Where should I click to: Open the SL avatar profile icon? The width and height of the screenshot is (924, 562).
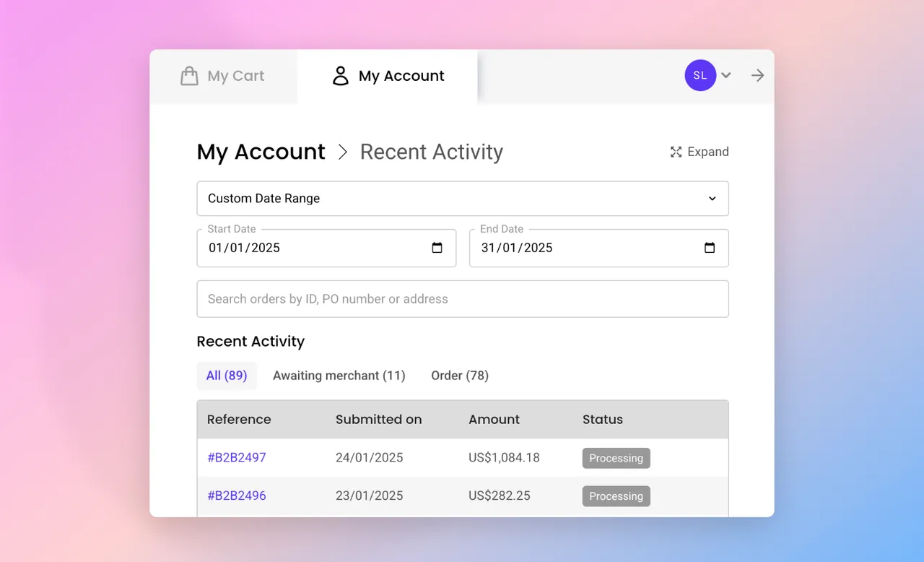(x=699, y=75)
